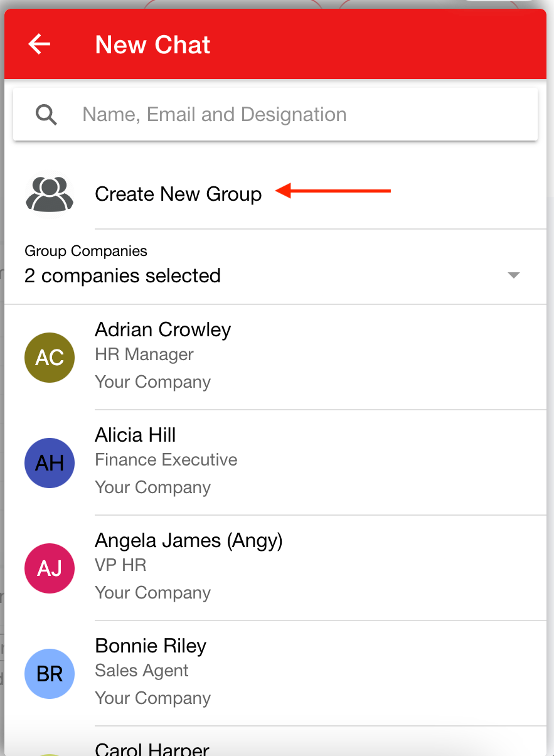Click the group people icon
The height and width of the screenshot is (756, 554).
coord(50,194)
